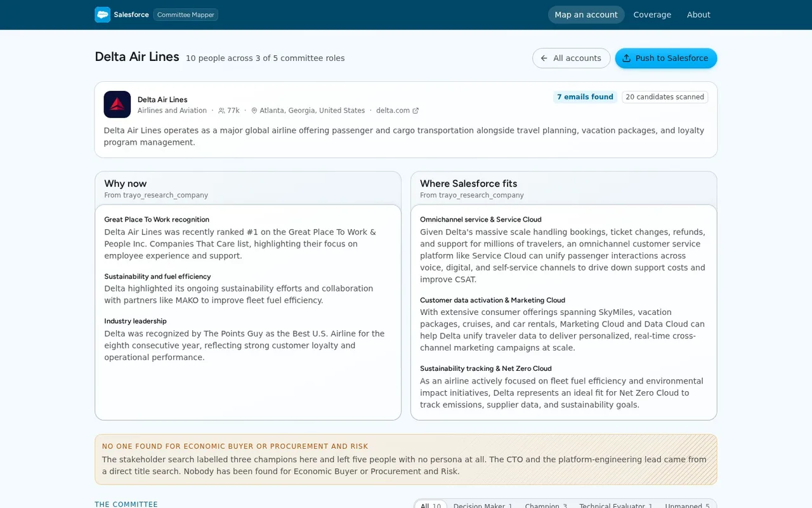
Task: Click the 10 people across 3 of 5 summary
Action: coord(265,58)
